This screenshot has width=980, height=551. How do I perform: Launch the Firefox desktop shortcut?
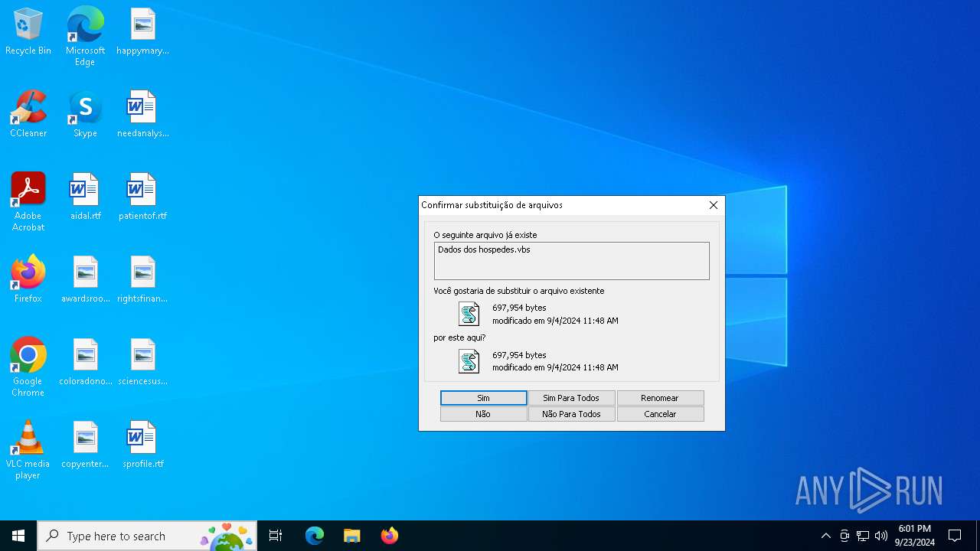28,279
